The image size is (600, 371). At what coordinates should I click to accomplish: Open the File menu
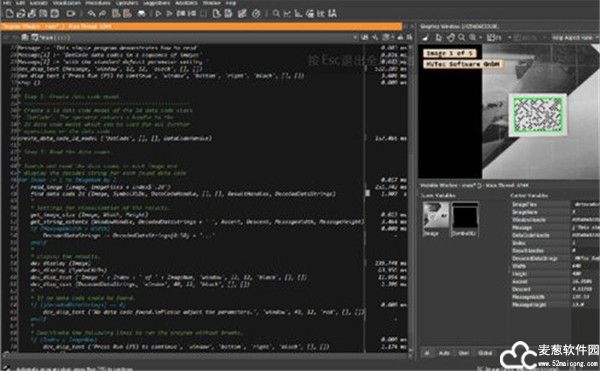[x=7, y=3]
